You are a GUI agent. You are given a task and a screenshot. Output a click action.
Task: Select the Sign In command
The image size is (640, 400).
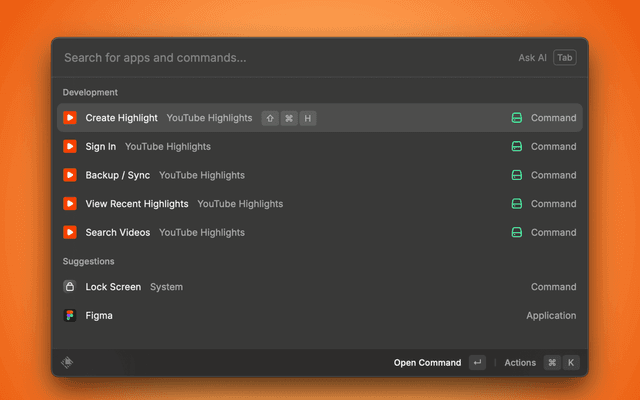101,146
